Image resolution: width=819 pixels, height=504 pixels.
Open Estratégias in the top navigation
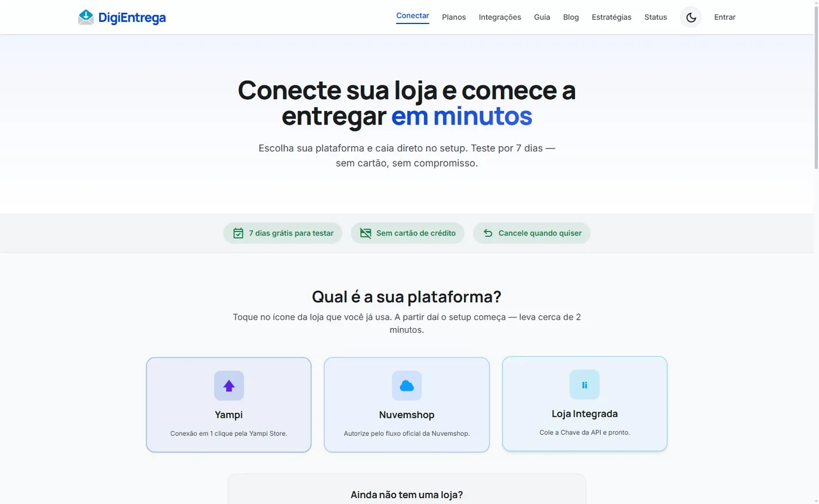[x=611, y=17]
